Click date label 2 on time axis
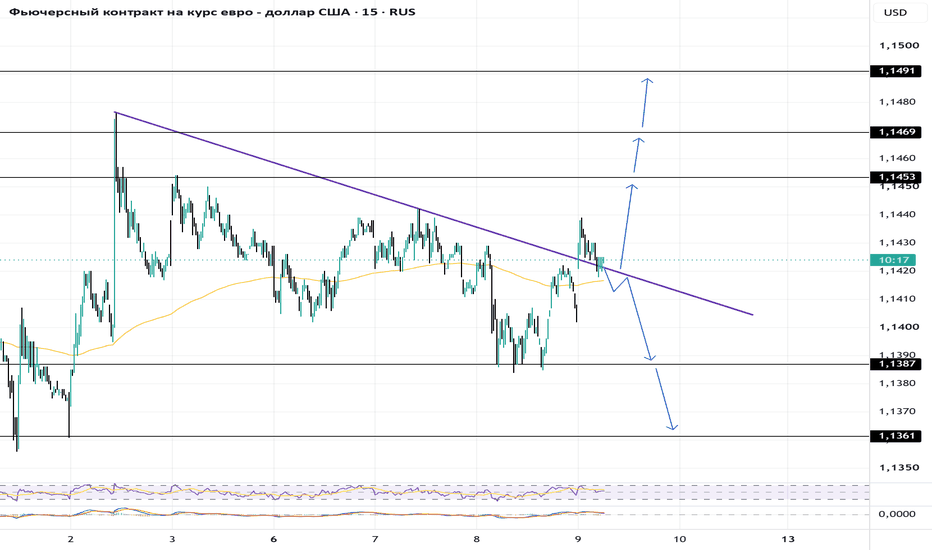The image size is (932, 550). (70, 539)
